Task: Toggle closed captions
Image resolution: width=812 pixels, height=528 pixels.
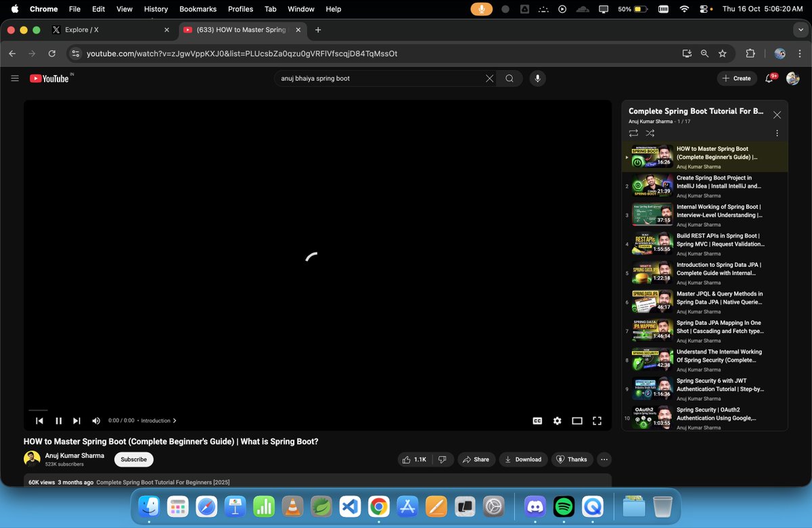Action: (537, 420)
